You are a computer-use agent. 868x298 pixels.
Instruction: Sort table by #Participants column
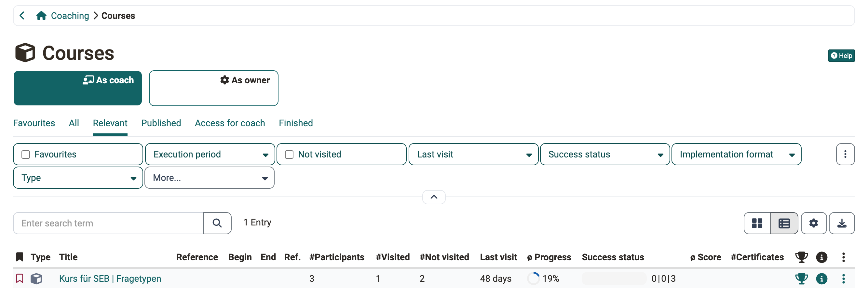(x=337, y=257)
